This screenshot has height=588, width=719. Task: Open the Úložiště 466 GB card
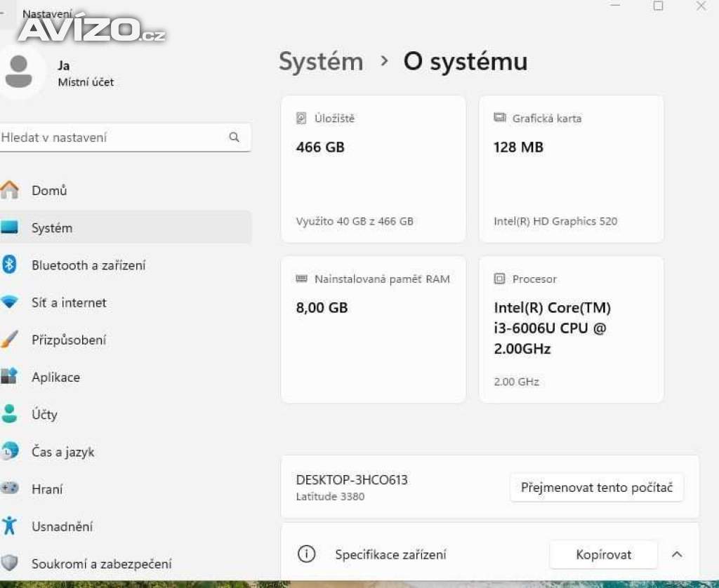pos(374,169)
